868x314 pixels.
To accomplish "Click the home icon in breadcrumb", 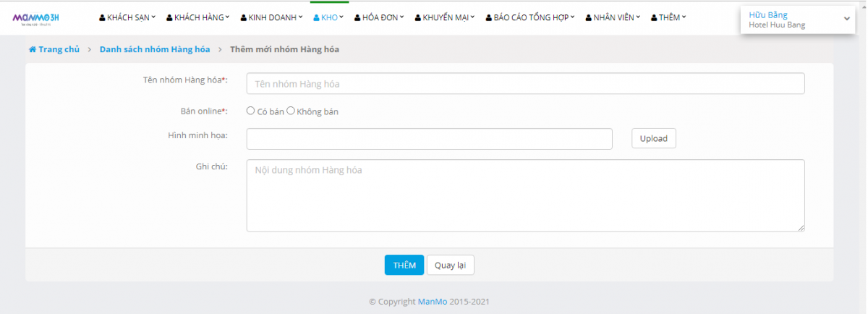I will point(33,50).
